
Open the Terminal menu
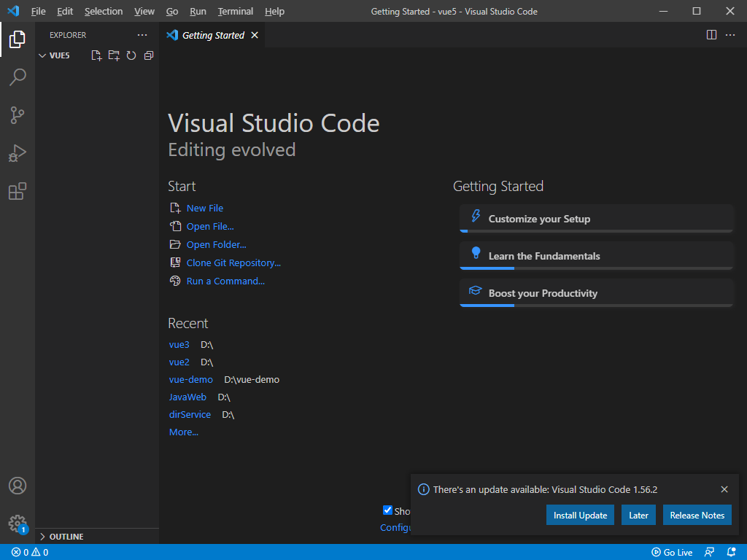(x=236, y=12)
